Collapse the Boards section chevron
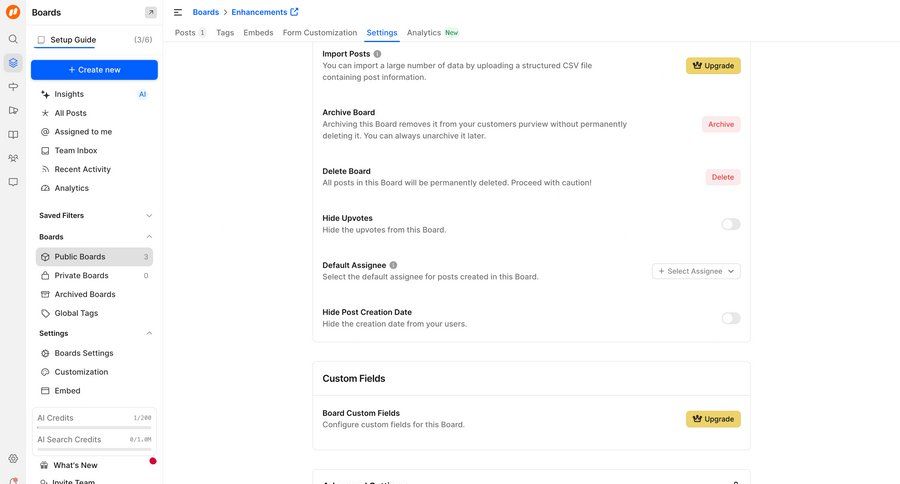 [149, 237]
